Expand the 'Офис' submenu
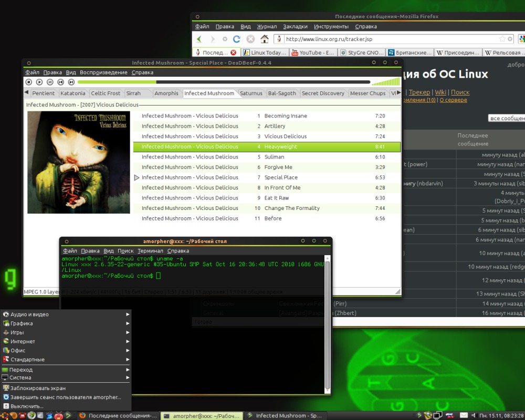This screenshot has width=525, height=420. 66,350
